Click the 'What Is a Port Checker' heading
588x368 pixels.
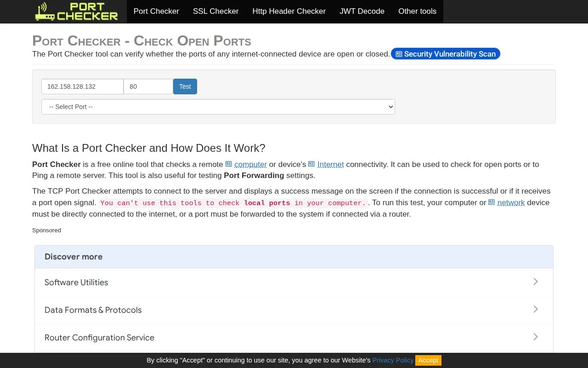pos(149,148)
